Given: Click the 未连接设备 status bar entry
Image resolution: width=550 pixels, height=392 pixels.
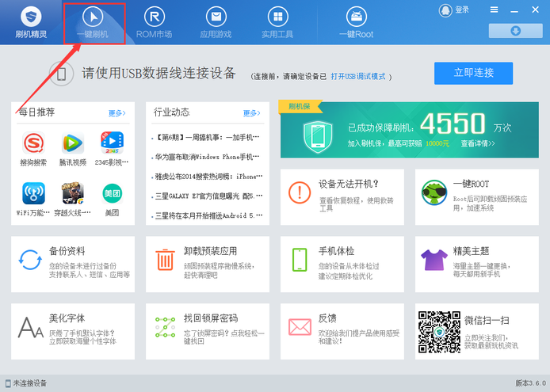Looking at the screenshot, I should [26, 383].
